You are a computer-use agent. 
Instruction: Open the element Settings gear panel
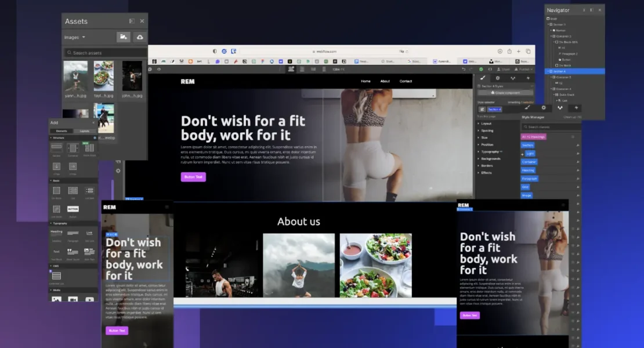[x=498, y=78]
